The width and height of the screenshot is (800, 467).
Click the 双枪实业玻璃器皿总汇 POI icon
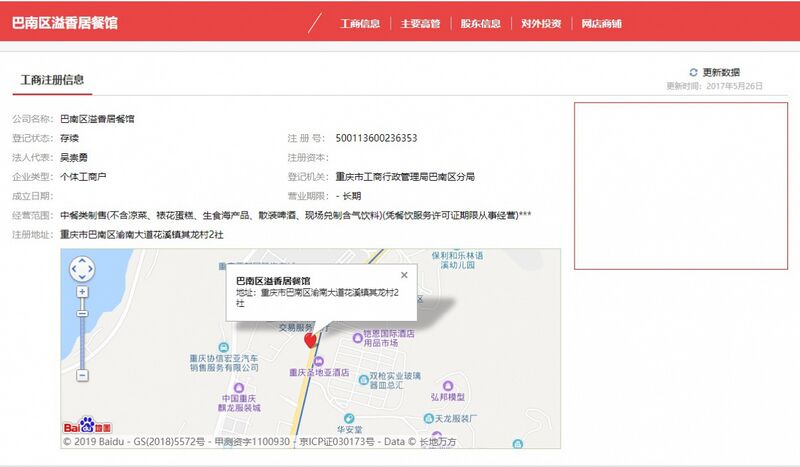[x=363, y=380]
